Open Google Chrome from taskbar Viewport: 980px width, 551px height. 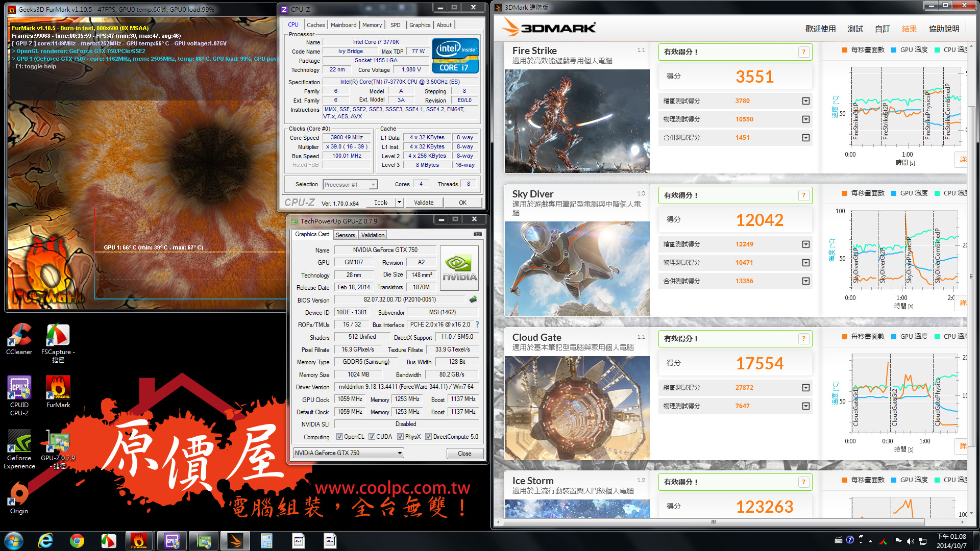[x=77, y=541]
